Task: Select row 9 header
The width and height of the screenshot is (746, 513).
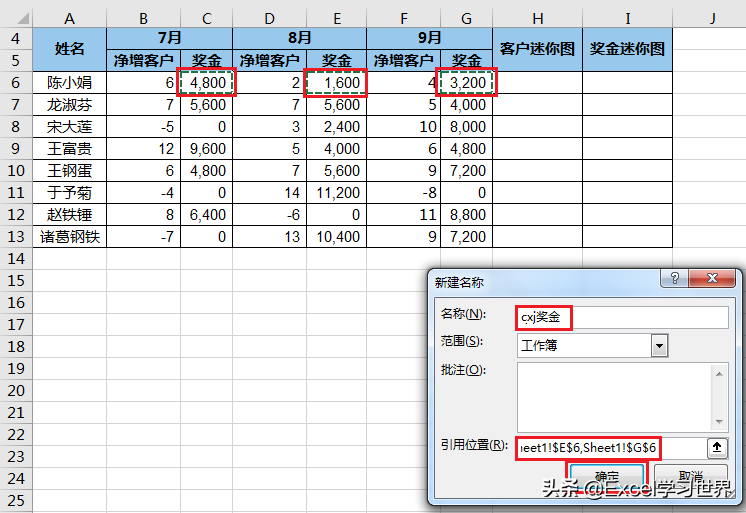Action: (x=16, y=148)
